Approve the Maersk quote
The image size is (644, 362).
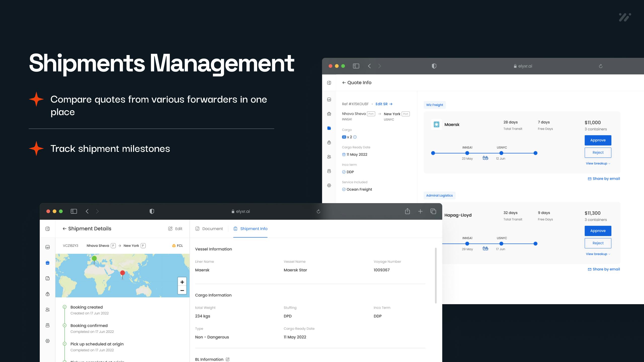click(598, 140)
